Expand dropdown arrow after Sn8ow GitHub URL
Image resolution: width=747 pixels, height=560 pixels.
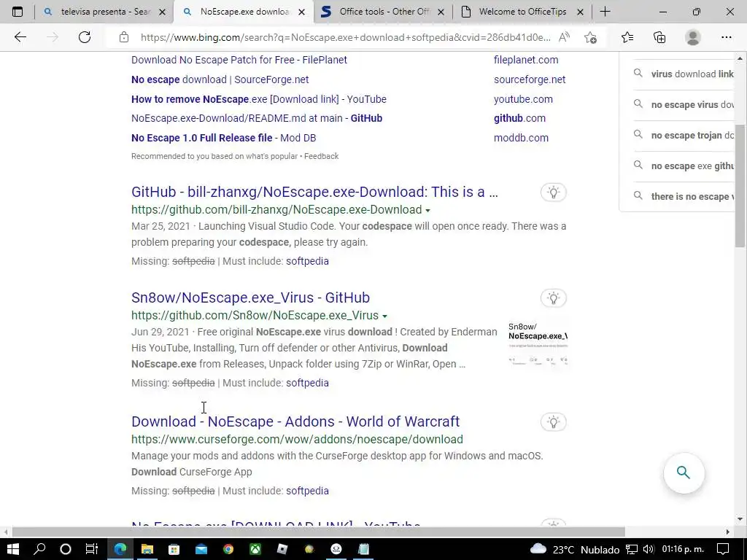(x=384, y=316)
